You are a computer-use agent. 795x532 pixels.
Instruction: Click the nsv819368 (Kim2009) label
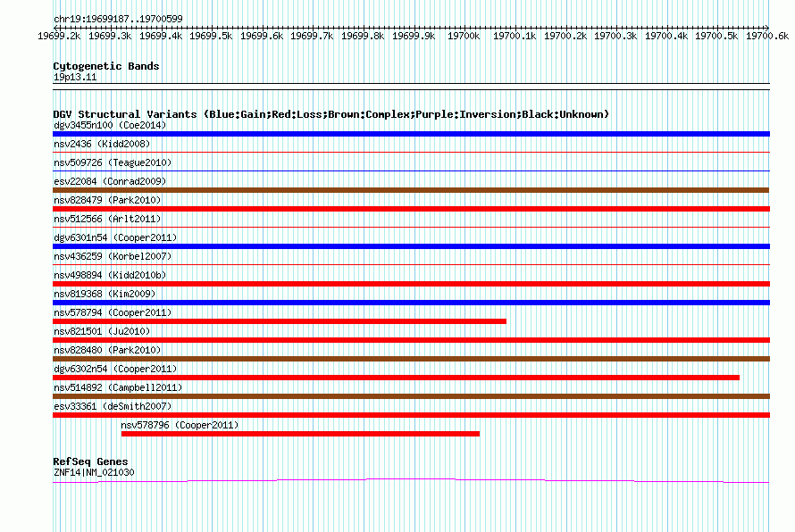tap(105, 294)
